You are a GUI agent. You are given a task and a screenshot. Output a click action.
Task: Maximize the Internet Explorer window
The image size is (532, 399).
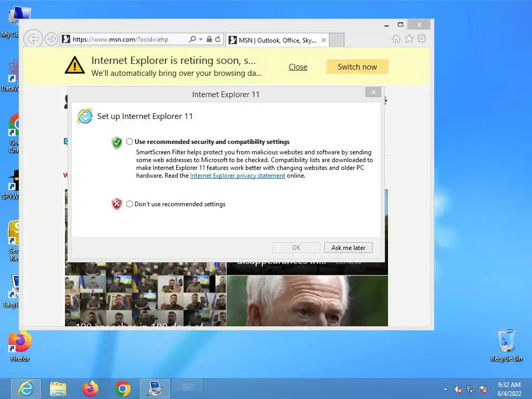[x=401, y=24]
